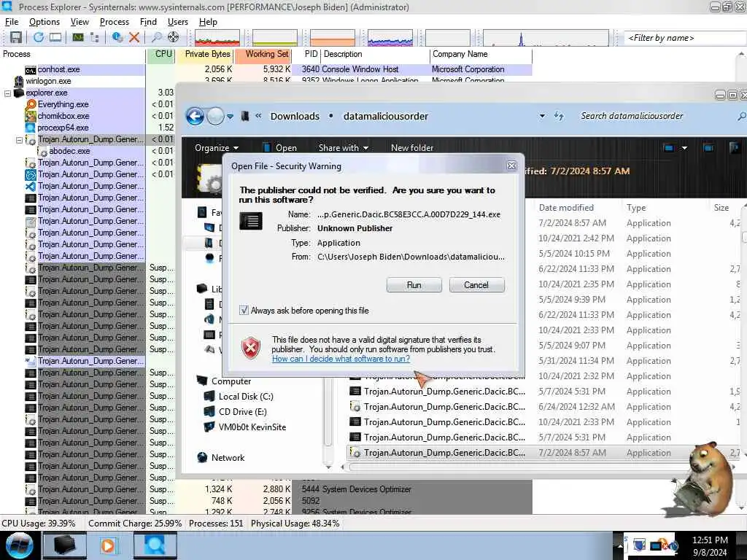Click the Back arrow in Explorer window
This screenshot has height=560, width=747.
(195, 116)
